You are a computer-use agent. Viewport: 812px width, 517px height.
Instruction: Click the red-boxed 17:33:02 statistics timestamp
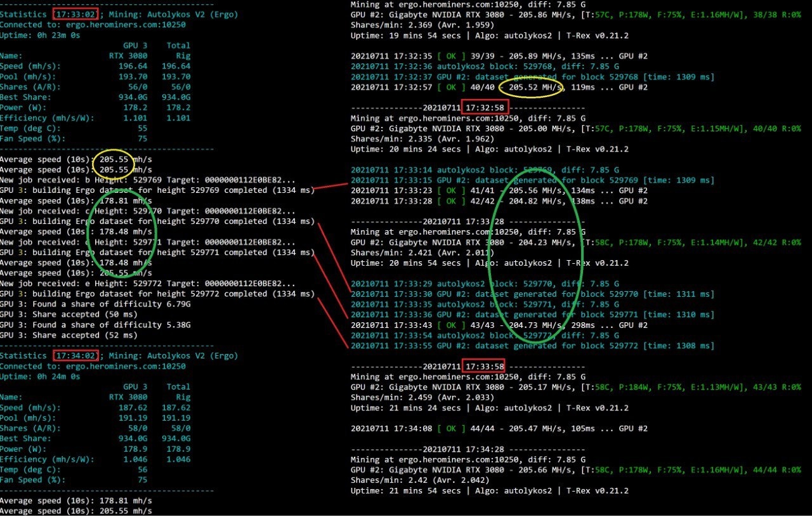click(75, 14)
